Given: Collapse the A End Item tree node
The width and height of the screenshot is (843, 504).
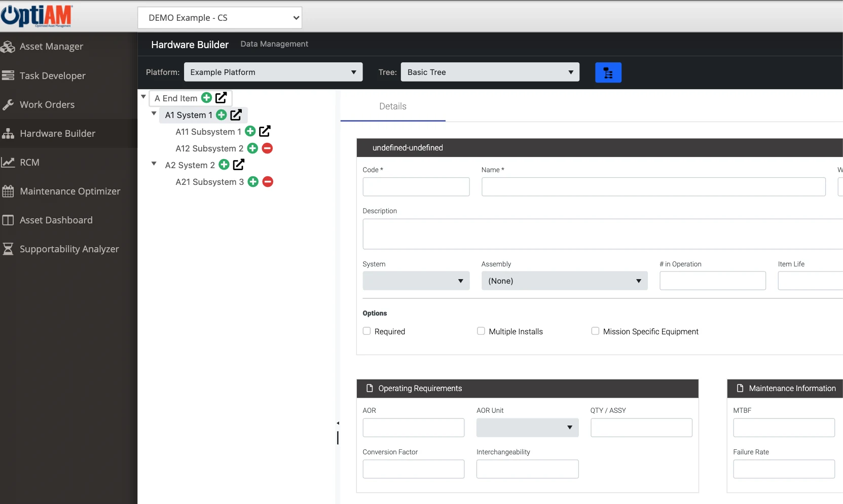Looking at the screenshot, I should click(x=143, y=97).
